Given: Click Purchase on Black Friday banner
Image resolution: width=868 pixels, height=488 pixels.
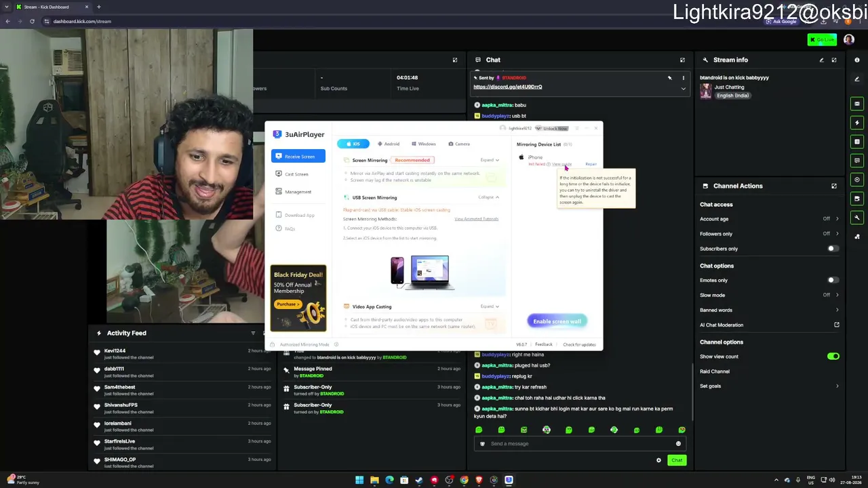Looking at the screenshot, I should point(287,304).
